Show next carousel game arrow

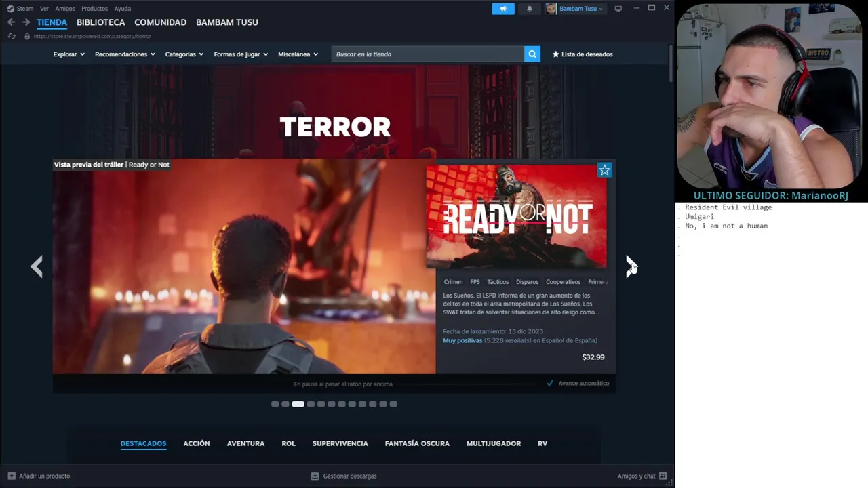(631, 266)
